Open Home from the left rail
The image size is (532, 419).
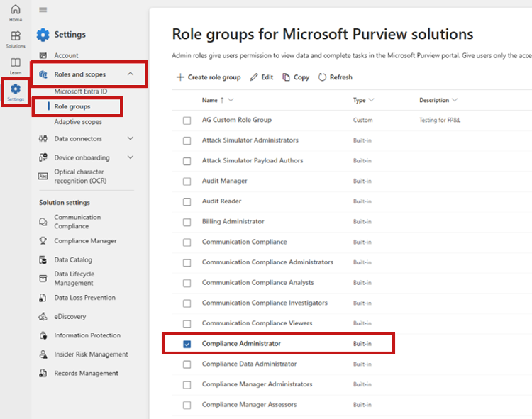16,13
